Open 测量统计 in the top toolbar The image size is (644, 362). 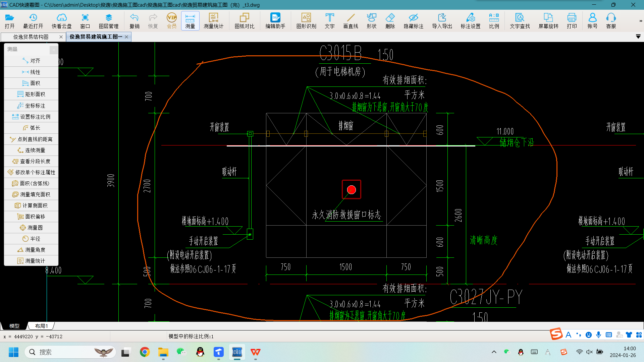pos(213,21)
